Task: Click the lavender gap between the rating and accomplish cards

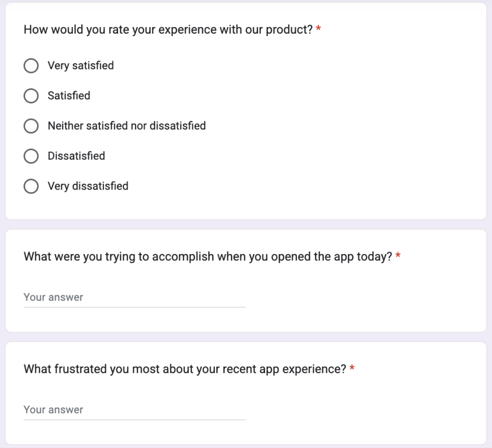Action: [246, 224]
